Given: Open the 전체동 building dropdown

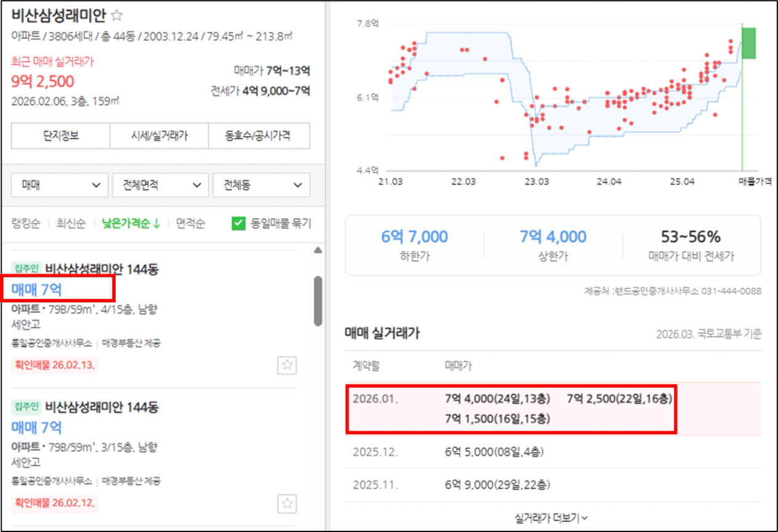Looking at the screenshot, I should (x=261, y=185).
